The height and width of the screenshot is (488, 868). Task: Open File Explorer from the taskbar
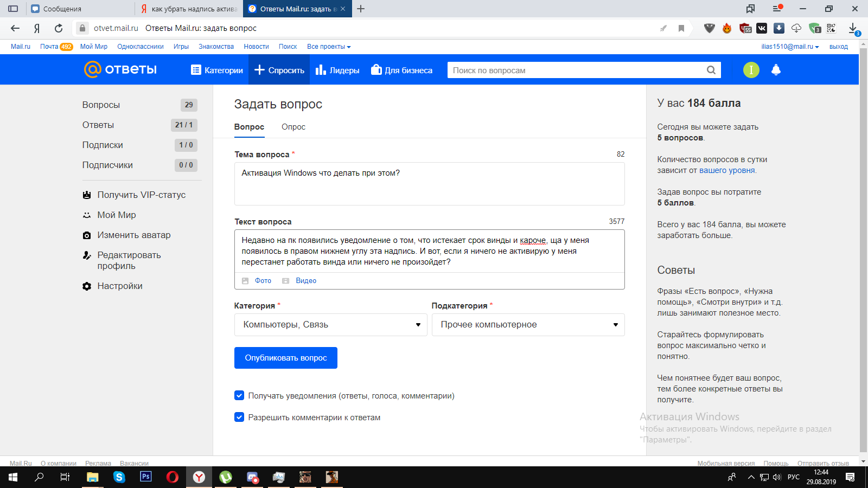click(93, 477)
